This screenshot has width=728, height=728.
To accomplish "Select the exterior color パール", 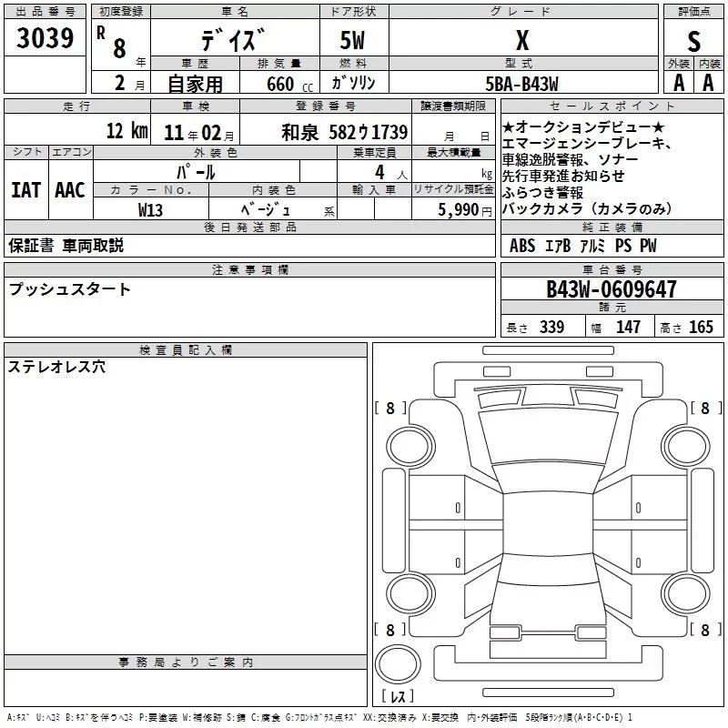I will coord(196,172).
